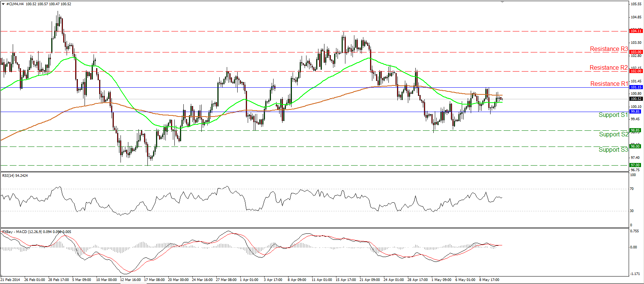Click the 28 Apr 17:00 time axis label
This screenshot has width=644, height=284.
click(418, 280)
